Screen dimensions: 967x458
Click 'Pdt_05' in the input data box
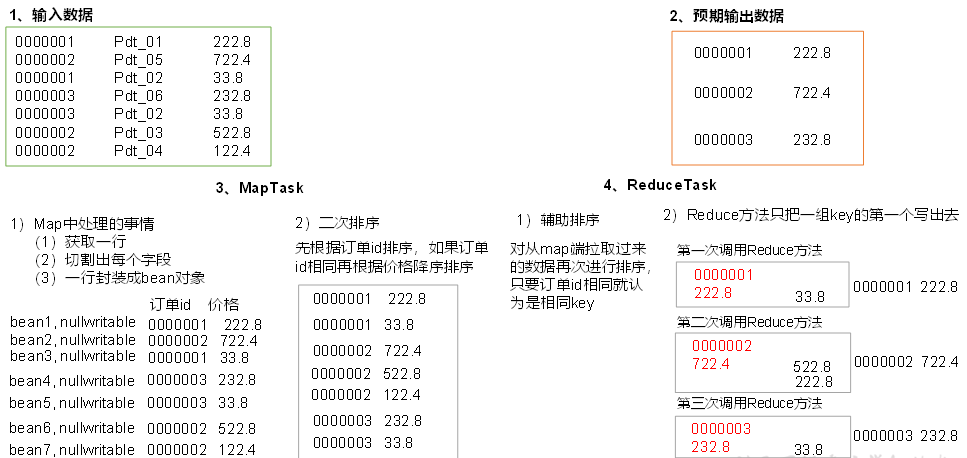coord(138,60)
